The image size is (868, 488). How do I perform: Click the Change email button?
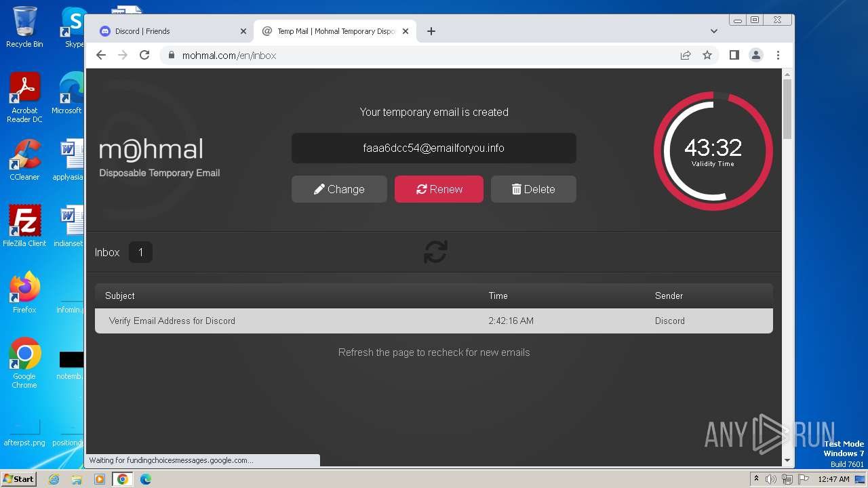pyautogui.click(x=339, y=189)
